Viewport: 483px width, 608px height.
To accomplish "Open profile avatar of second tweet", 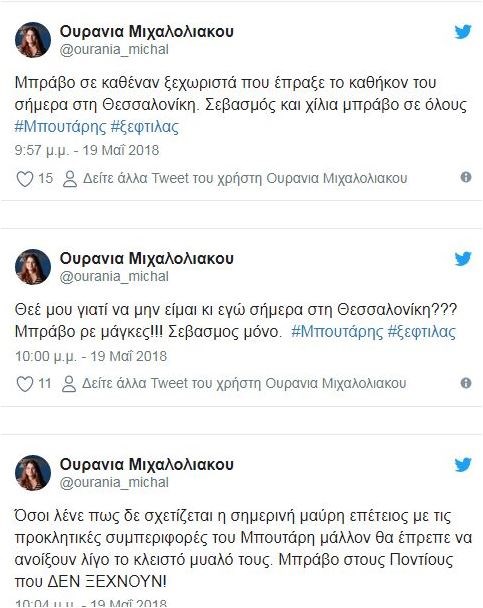I will [33, 267].
